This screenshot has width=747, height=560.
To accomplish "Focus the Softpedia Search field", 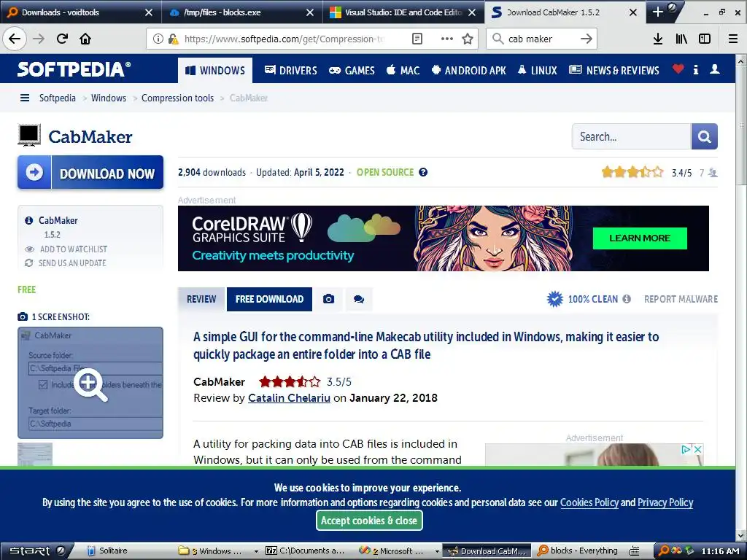I will [631, 136].
